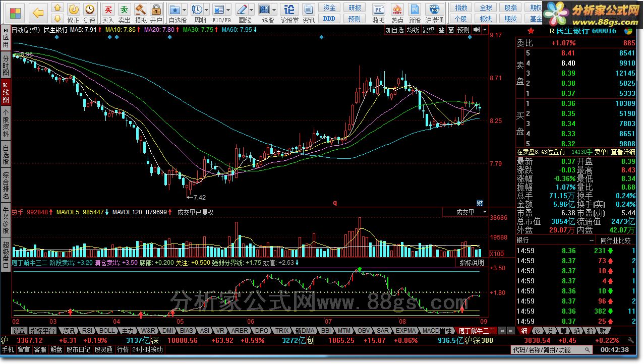Viewport: 644px width, 364px height.
Task: Click the 财 marker below the chart
Action: pyautogui.click(x=480, y=203)
